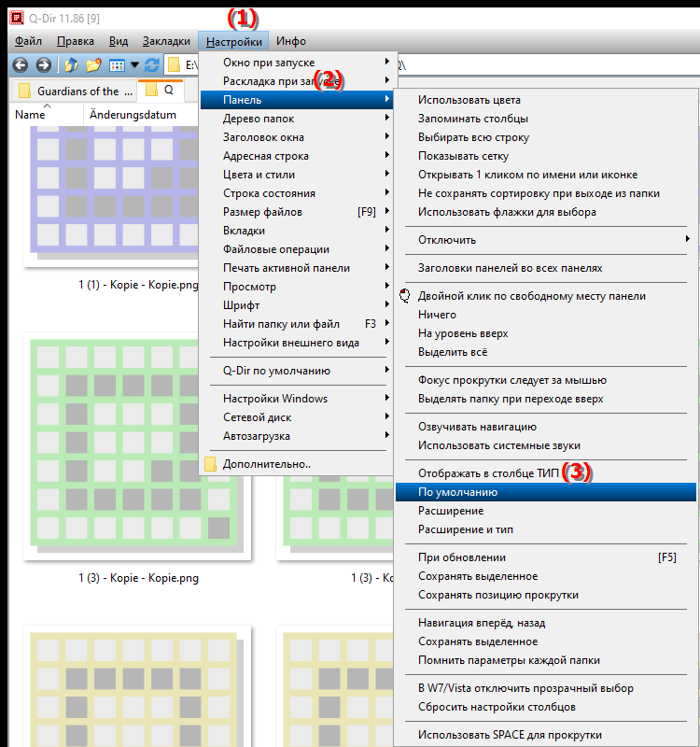The image size is (700, 747).
Task: Toggle Использовать цвета option
Action: (x=546, y=100)
